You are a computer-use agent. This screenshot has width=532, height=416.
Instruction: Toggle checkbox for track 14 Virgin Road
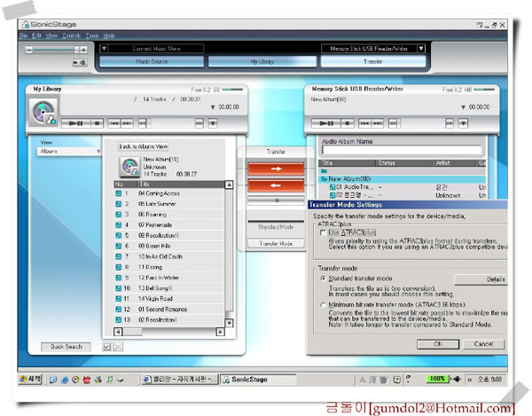118,299
